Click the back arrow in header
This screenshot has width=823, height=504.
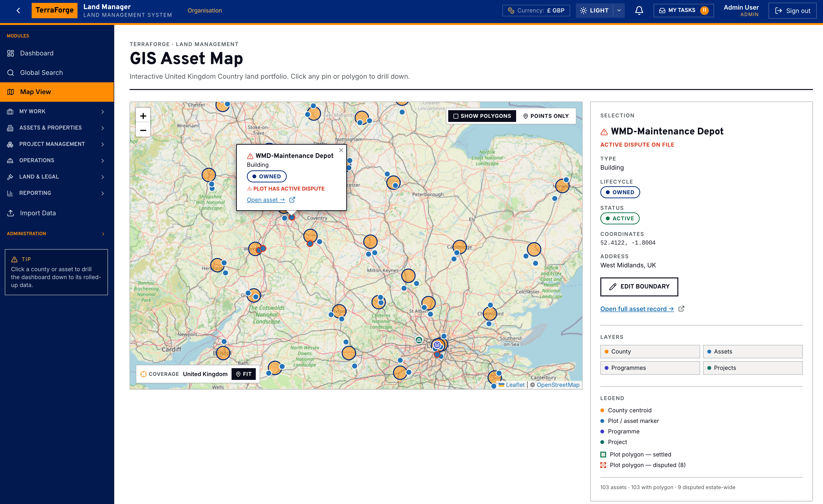tap(18, 11)
